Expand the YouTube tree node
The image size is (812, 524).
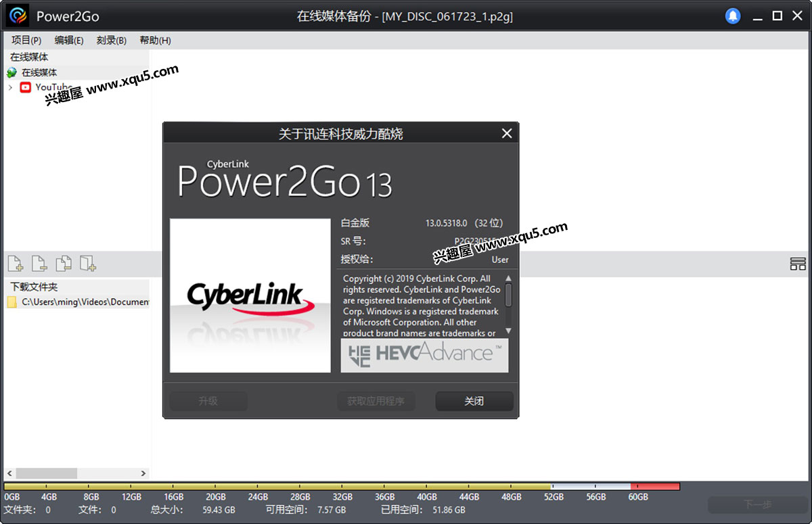tap(10, 87)
